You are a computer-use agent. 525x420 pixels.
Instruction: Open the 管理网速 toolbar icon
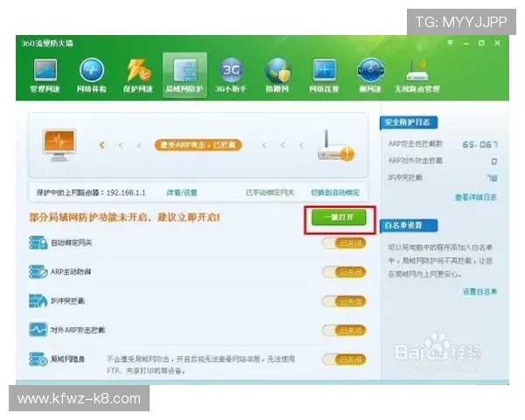45,75
